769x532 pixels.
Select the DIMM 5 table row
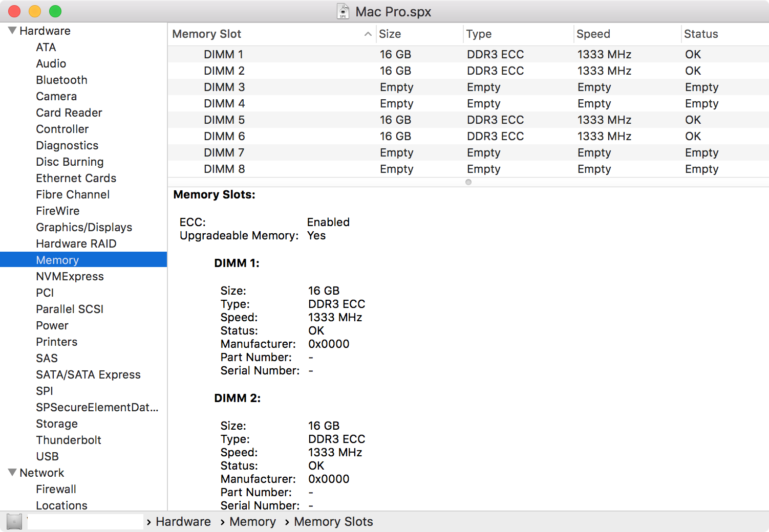pos(468,120)
